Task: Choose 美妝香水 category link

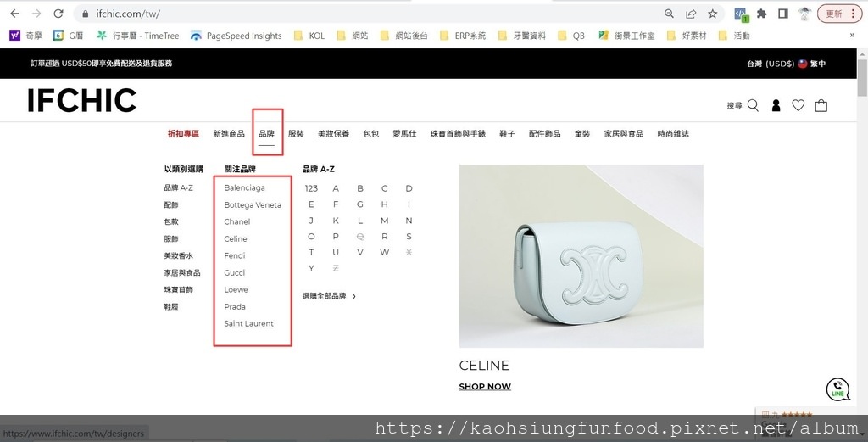Action: pyautogui.click(x=179, y=256)
